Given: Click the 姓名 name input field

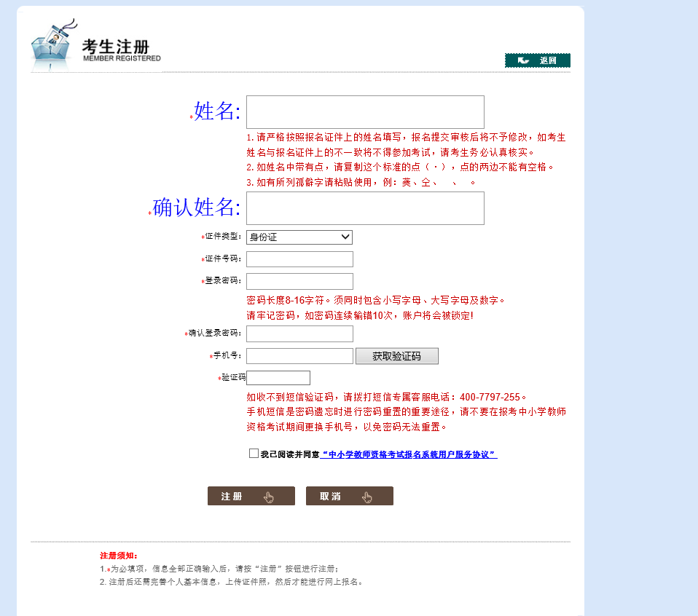Looking at the screenshot, I should [365, 112].
